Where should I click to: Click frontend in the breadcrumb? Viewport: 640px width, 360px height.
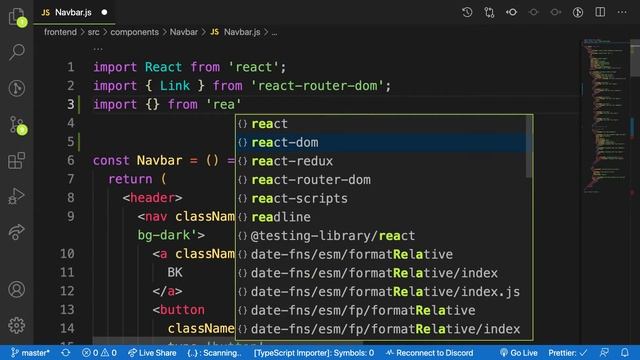tap(60, 32)
